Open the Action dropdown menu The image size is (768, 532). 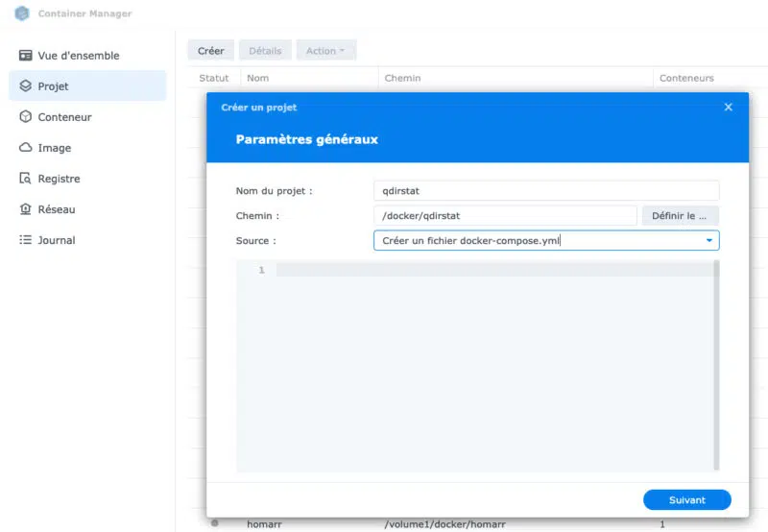[x=325, y=51]
